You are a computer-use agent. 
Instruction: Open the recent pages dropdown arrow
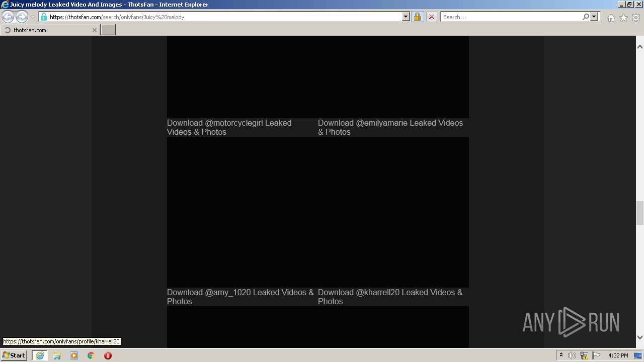coord(33,17)
